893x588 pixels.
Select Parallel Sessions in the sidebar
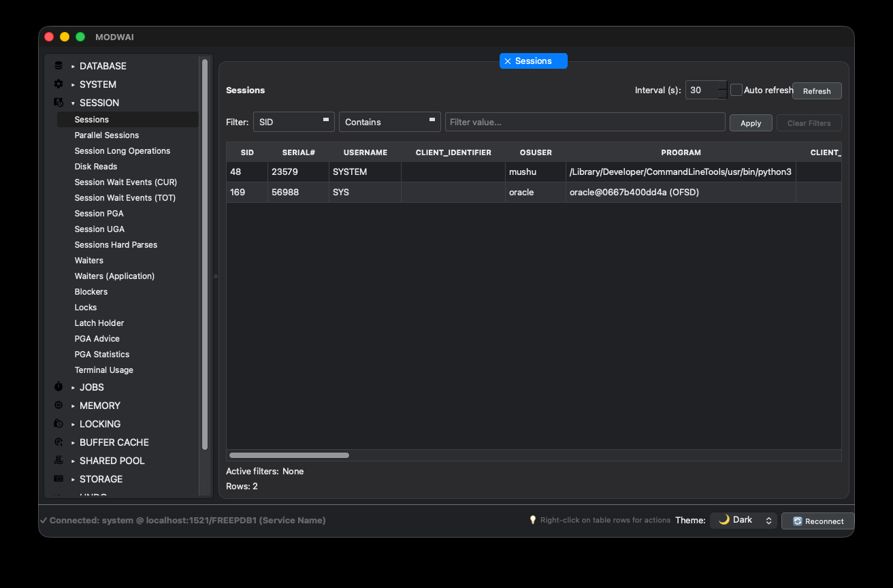coord(106,135)
